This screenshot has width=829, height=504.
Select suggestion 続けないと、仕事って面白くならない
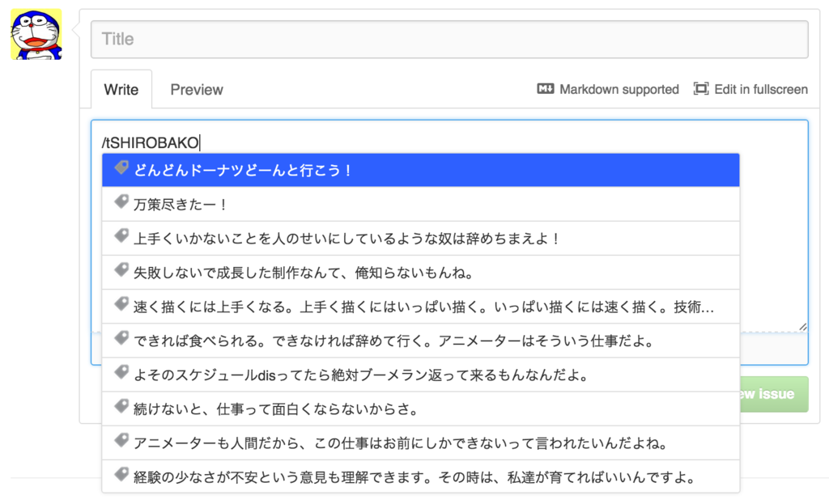(x=421, y=409)
